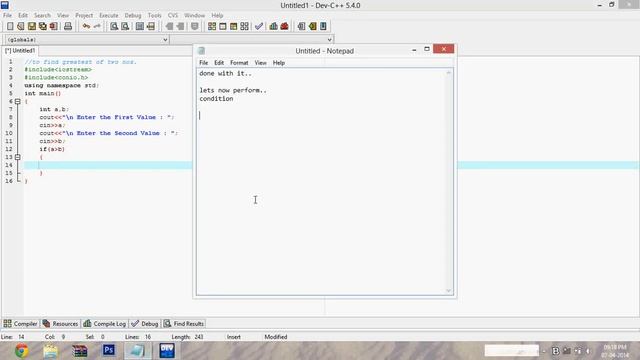Click "Modified" in the status bar

coord(276,337)
